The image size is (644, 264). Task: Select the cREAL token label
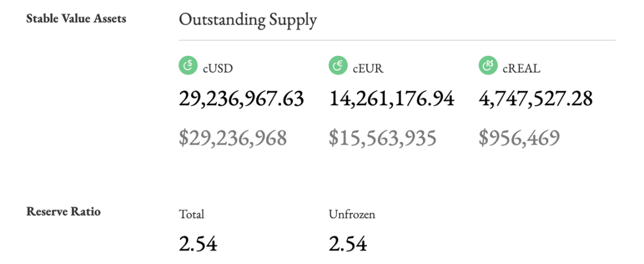click(x=521, y=69)
